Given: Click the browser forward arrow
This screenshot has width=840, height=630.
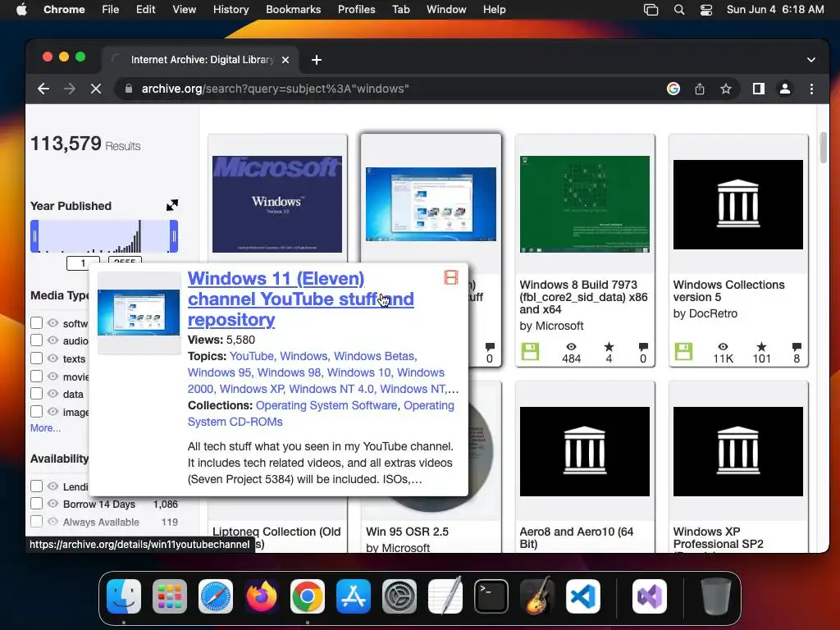Looking at the screenshot, I should (x=70, y=89).
